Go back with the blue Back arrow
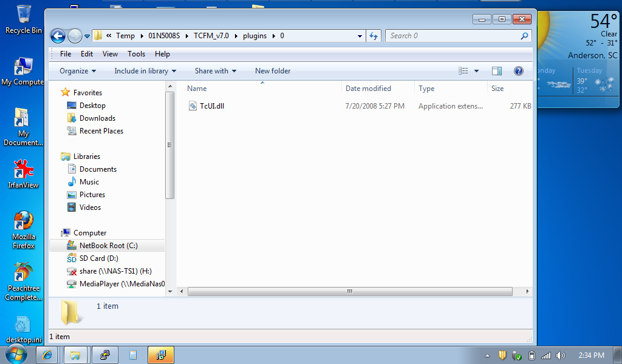 coord(58,36)
